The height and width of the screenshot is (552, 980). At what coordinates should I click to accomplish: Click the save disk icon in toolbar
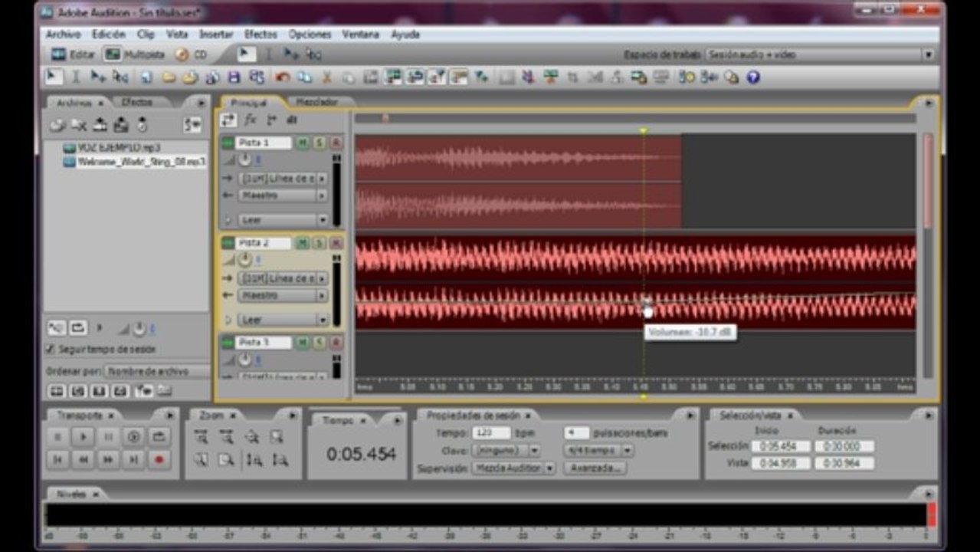pos(234,77)
